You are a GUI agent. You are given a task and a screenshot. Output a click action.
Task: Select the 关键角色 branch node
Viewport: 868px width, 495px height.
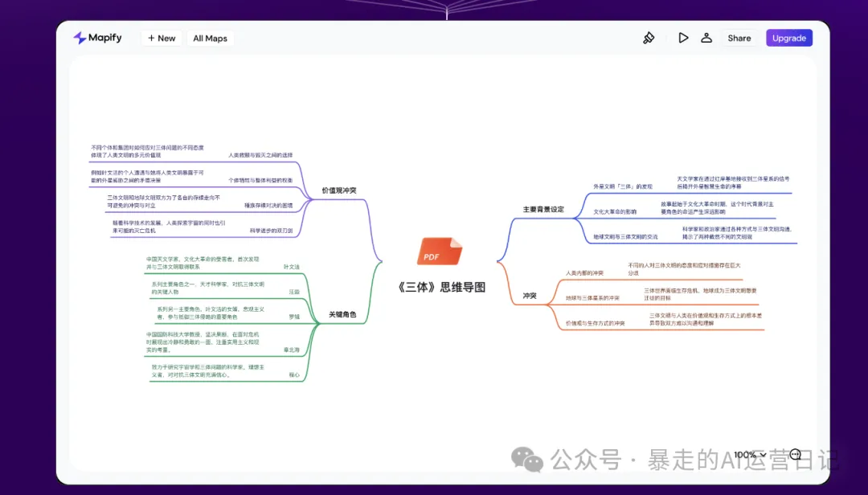(342, 314)
